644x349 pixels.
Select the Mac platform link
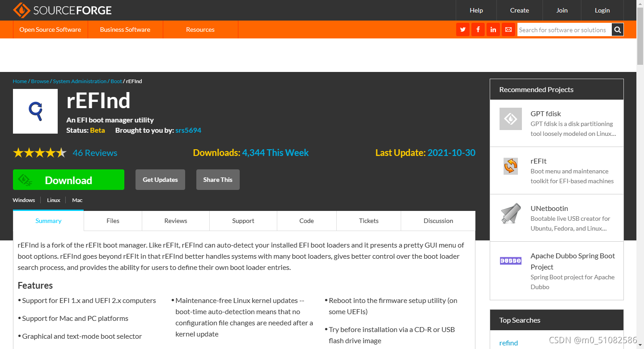(77, 200)
